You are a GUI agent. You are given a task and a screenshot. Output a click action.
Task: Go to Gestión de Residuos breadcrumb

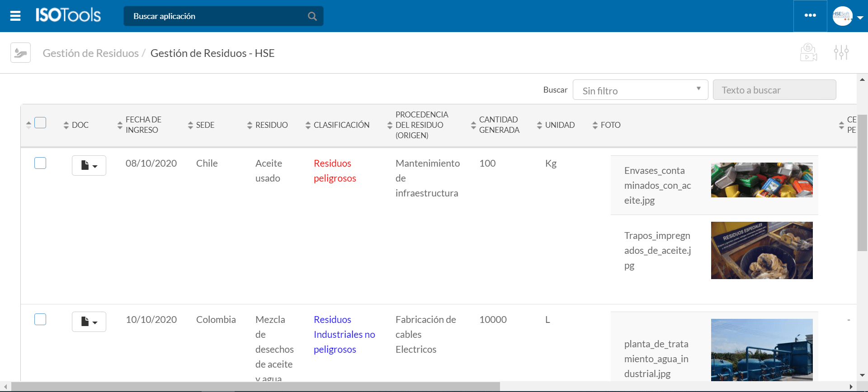90,53
